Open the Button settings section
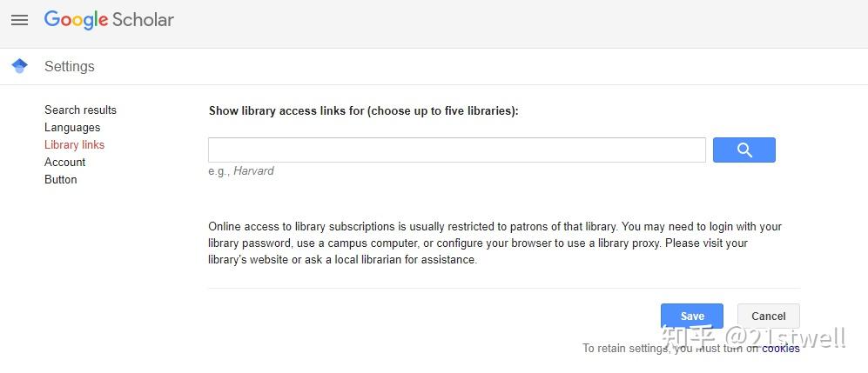The height and width of the screenshot is (373, 868). pos(60,179)
